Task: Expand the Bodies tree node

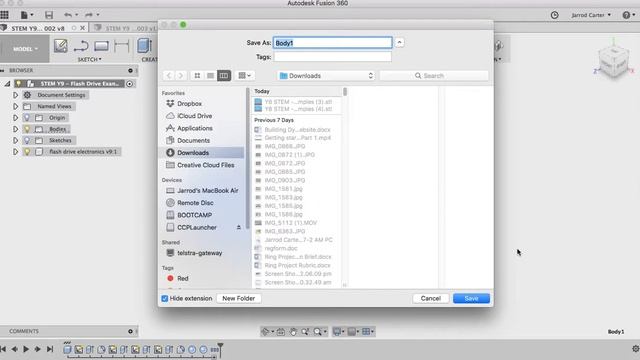Action: tap(16, 129)
